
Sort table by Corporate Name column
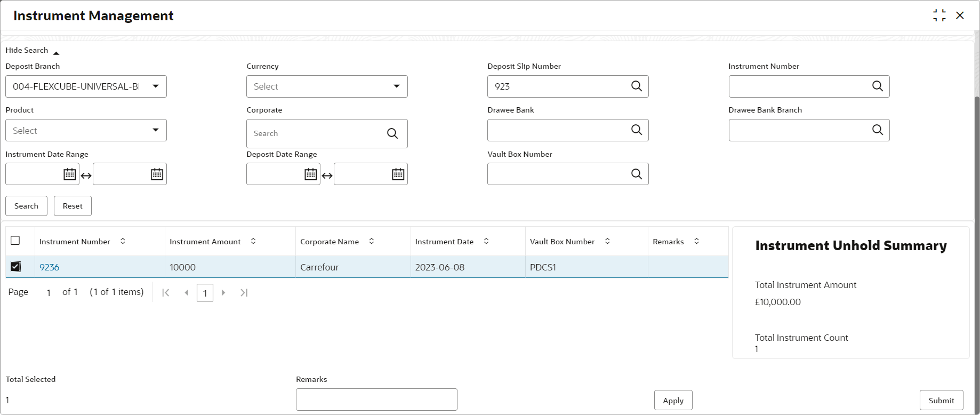(372, 241)
